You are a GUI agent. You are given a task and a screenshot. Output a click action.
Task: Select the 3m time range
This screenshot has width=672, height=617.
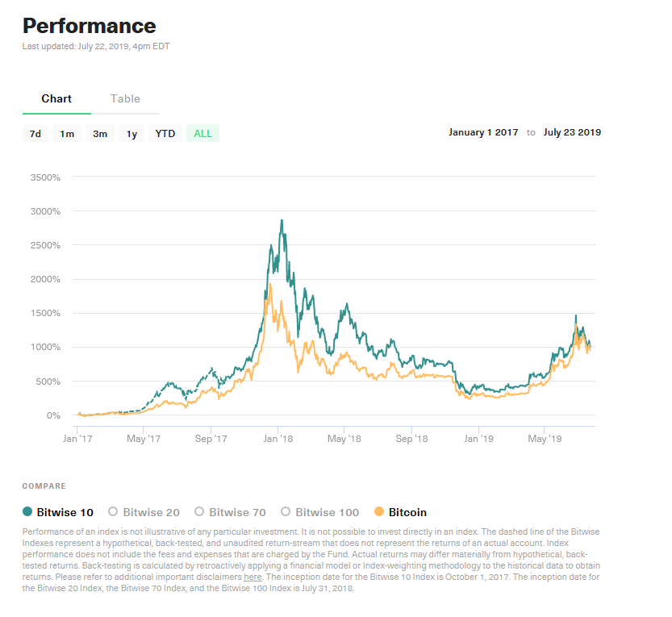click(x=100, y=134)
